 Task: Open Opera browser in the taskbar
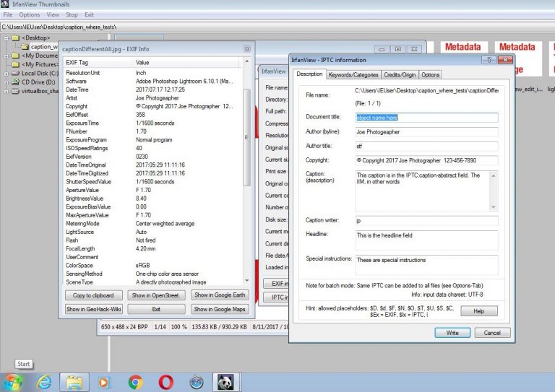165,381
